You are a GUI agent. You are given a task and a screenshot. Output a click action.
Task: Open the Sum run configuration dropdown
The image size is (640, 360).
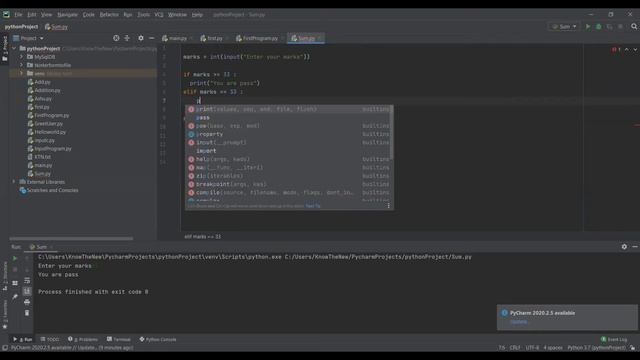(564, 27)
